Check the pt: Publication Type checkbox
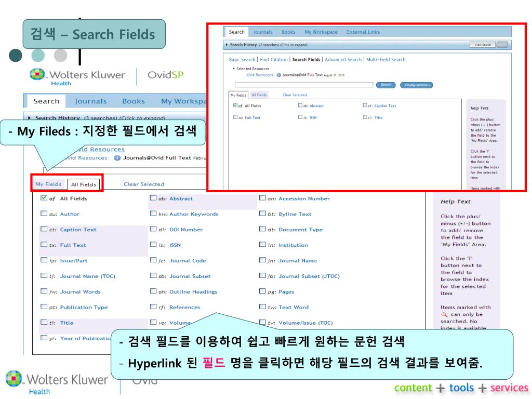Viewport: 532px width, 399px height. (x=44, y=307)
